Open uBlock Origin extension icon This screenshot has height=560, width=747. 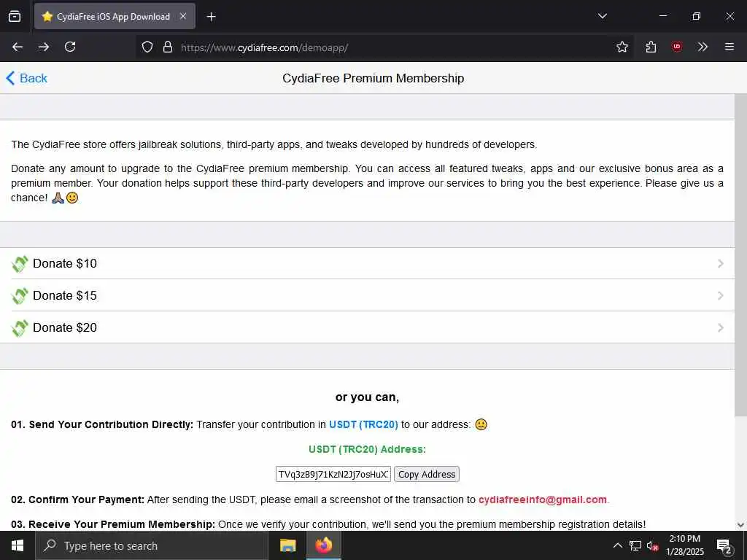pyautogui.click(x=676, y=47)
